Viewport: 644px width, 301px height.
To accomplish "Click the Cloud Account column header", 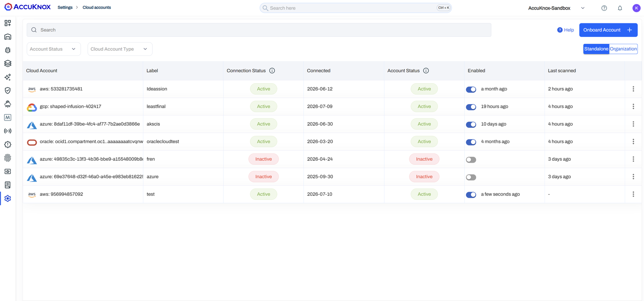I will click(42, 71).
